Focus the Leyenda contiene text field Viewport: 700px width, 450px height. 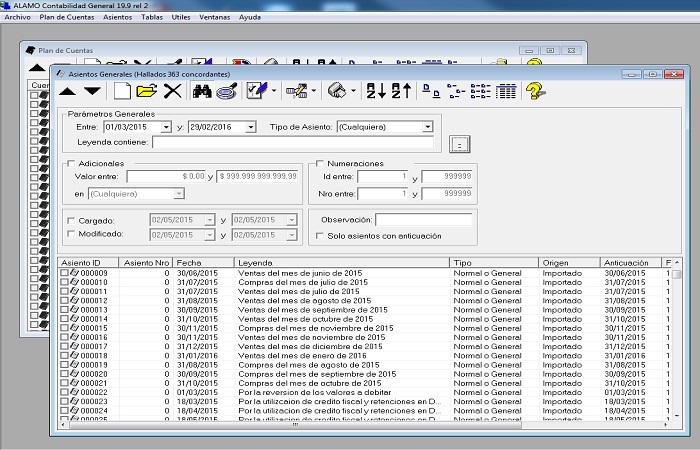[x=293, y=142]
